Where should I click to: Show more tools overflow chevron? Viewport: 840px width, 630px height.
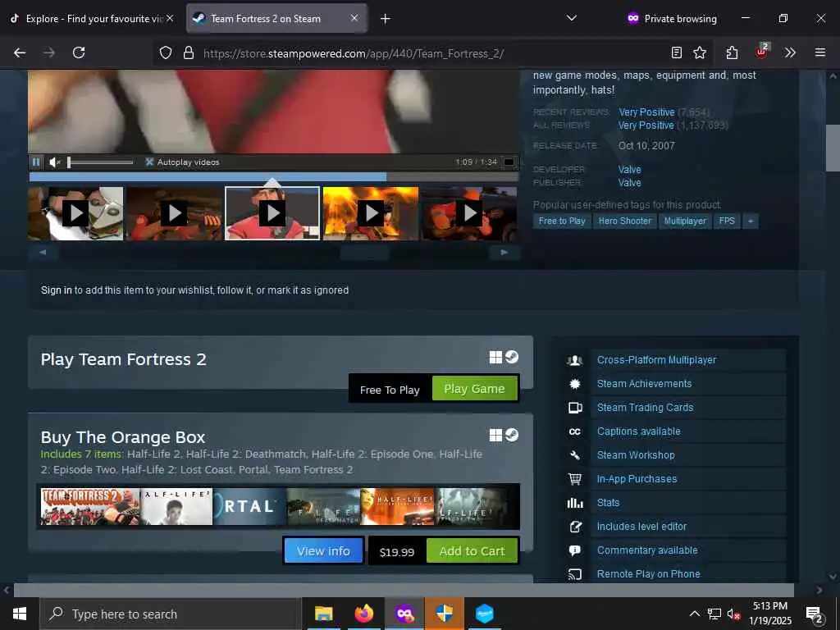tap(790, 52)
